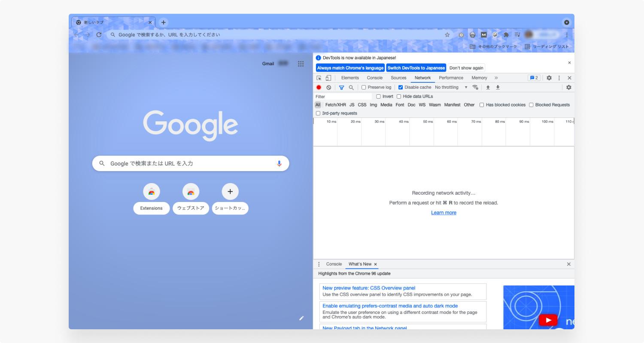Open New preview feature: CSS Overview panel link

coord(369,288)
